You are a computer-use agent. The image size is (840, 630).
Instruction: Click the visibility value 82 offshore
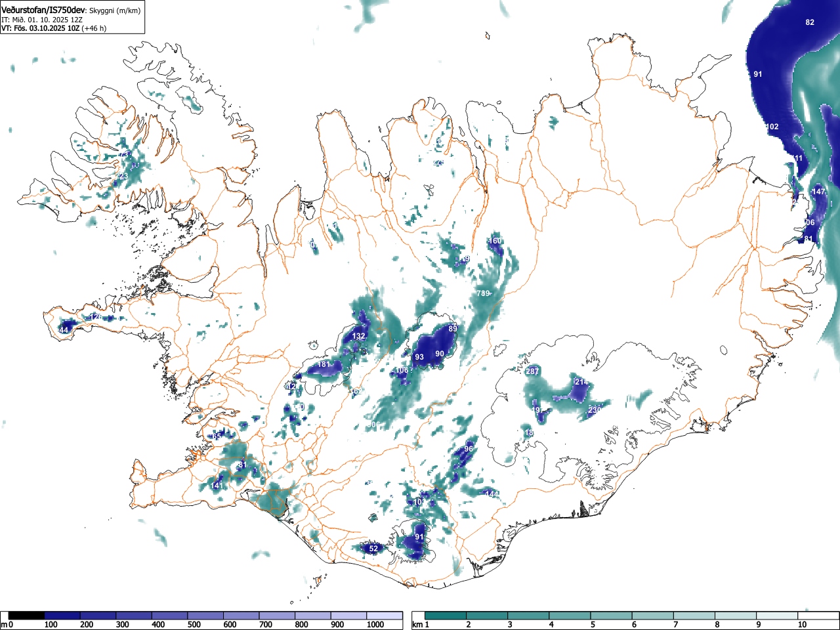[x=810, y=22]
